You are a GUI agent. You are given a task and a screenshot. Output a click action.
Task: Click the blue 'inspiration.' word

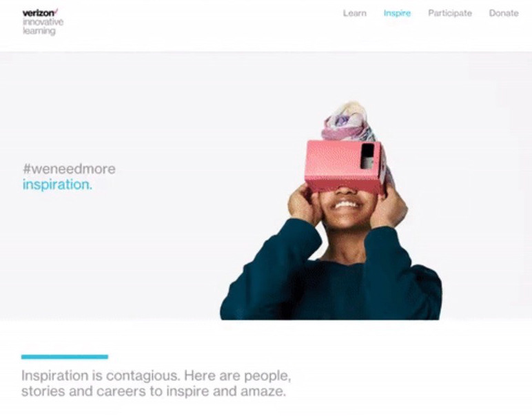point(57,185)
